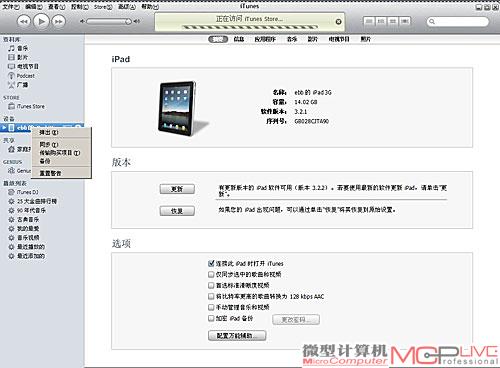The height and width of the screenshot is (368, 500).
Task: Open the 25大金曲排行榜 smart playlist gear icon
Action: pyautogui.click(x=11, y=201)
